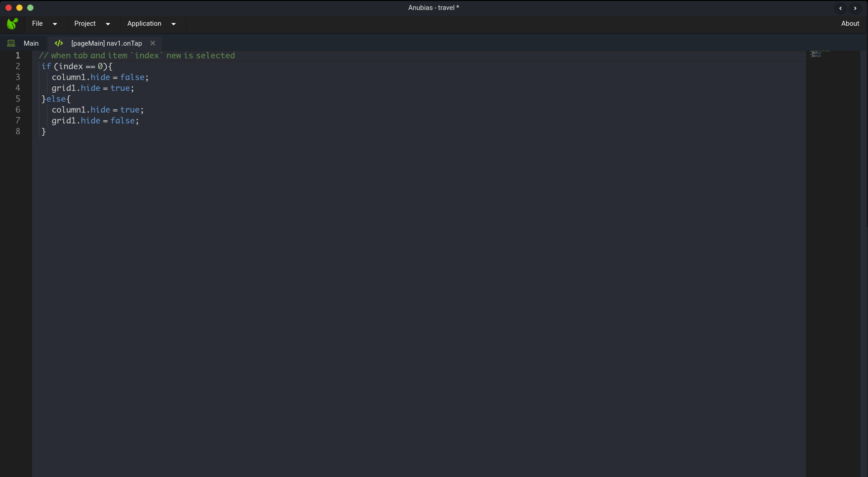Click the yellow macOS minimize button
868x477 pixels.
pos(19,8)
